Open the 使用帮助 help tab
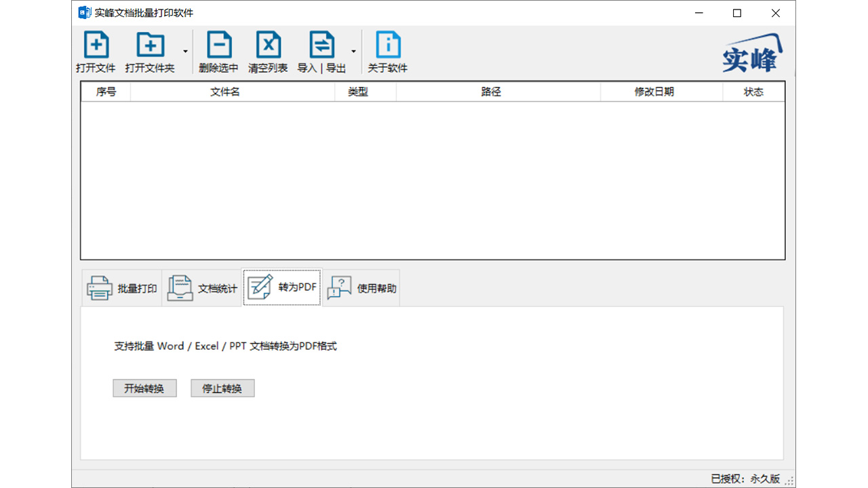868x488 pixels. point(361,287)
